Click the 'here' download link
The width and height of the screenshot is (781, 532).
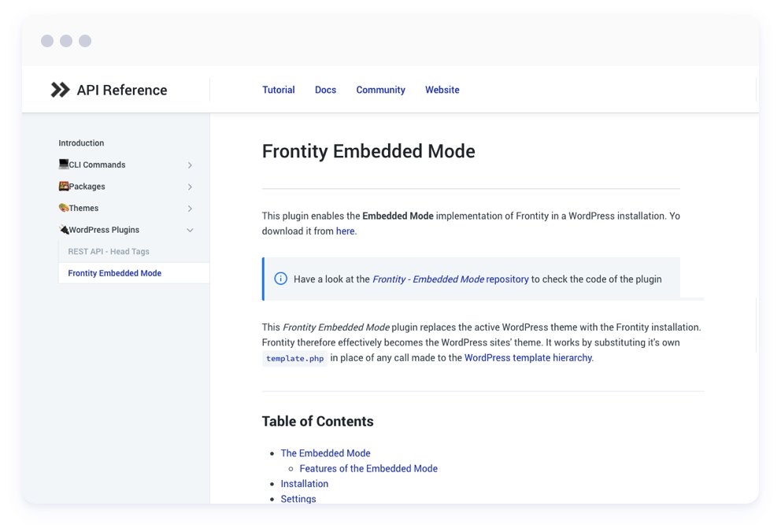(345, 231)
